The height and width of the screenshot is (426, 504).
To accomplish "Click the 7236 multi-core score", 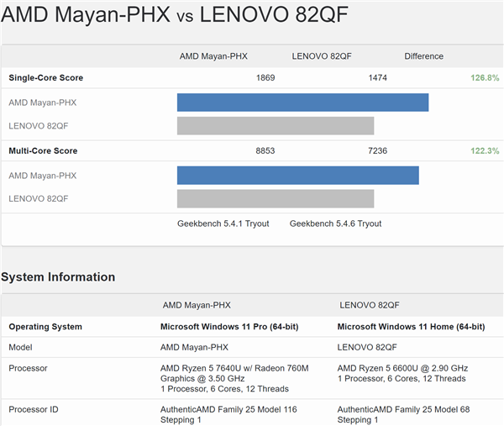I will [x=377, y=151].
